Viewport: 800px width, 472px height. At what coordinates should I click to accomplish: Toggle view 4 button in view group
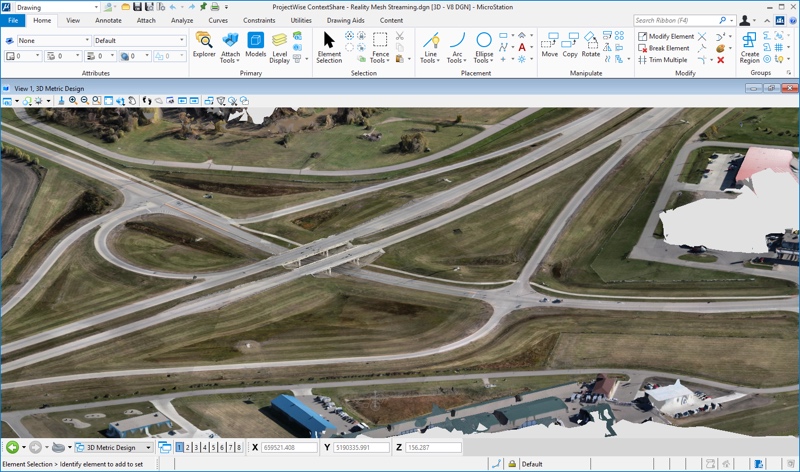[x=205, y=448]
